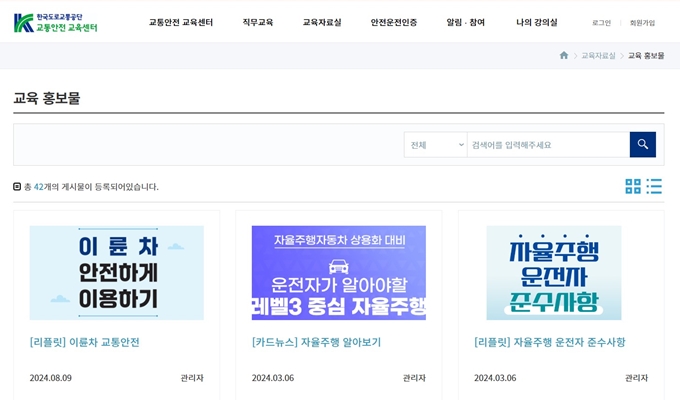Click the 교육 홍보물 page heading

coord(47,98)
